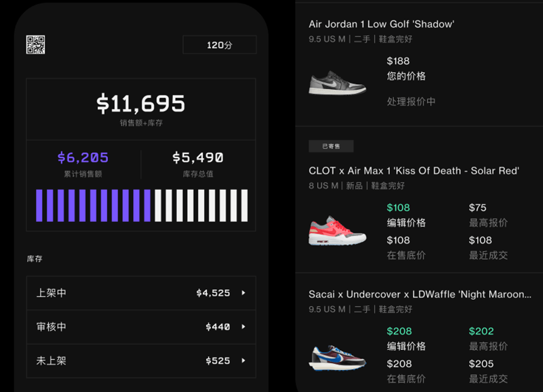Screen dimensions: 543x392
Task: Expand the 上架中 inventory row arrow
Action: (244, 293)
